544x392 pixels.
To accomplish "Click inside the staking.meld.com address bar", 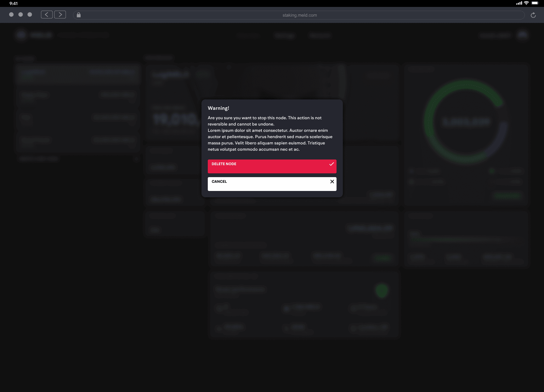I will [299, 15].
